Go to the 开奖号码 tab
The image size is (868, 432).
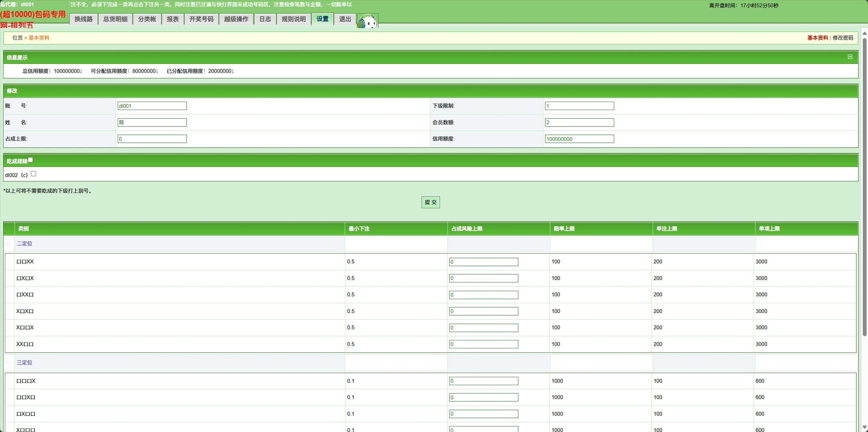pos(201,19)
